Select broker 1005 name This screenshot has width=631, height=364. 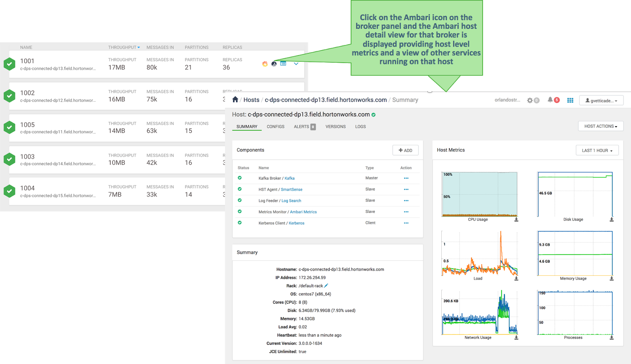tap(28, 125)
